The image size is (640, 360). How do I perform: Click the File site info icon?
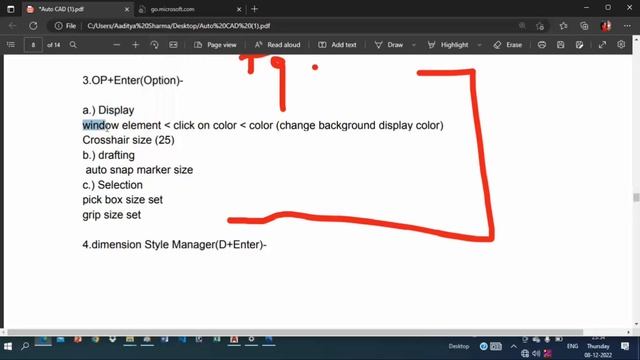(x=65, y=26)
